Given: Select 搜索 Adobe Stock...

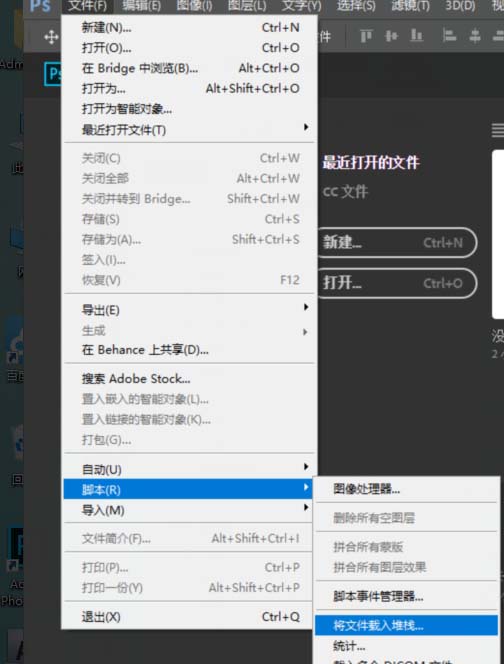Looking at the screenshot, I should [x=190, y=379].
